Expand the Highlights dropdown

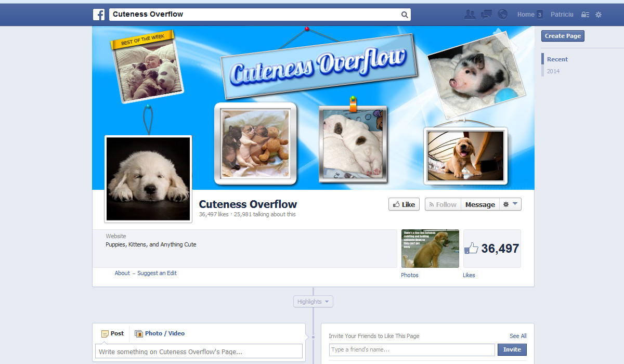point(313,302)
